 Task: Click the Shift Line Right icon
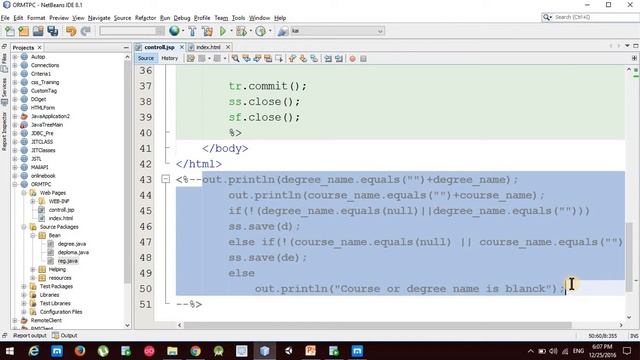[339, 59]
